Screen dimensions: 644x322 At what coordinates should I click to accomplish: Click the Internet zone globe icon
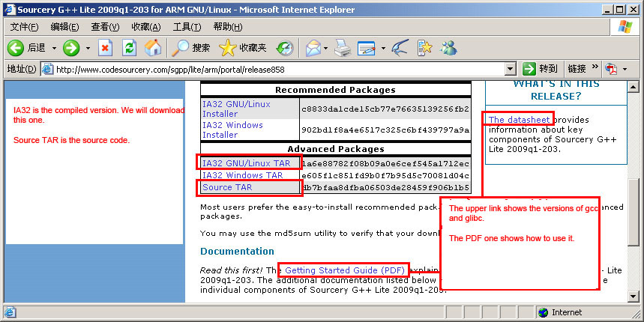[543, 312]
